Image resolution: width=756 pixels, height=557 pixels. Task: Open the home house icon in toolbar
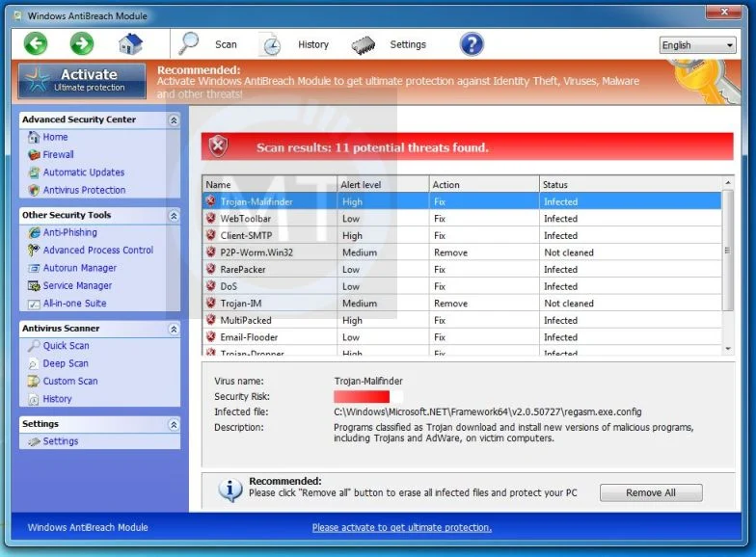(131, 44)
